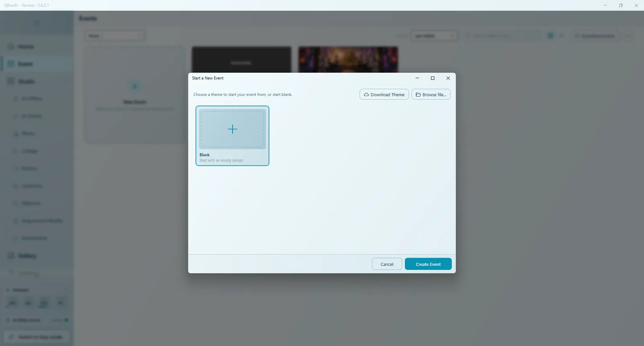Maximize the Start a New Event dialog

(x=433, y=78)
